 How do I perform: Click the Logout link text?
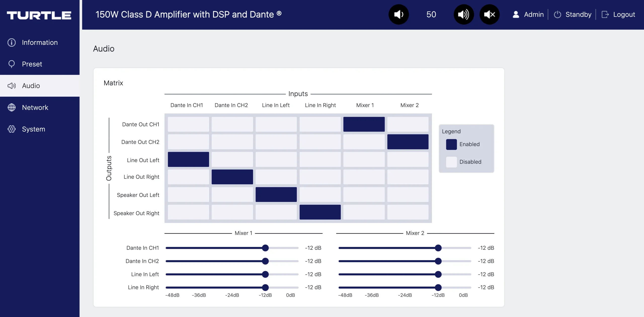pos(624,15)
